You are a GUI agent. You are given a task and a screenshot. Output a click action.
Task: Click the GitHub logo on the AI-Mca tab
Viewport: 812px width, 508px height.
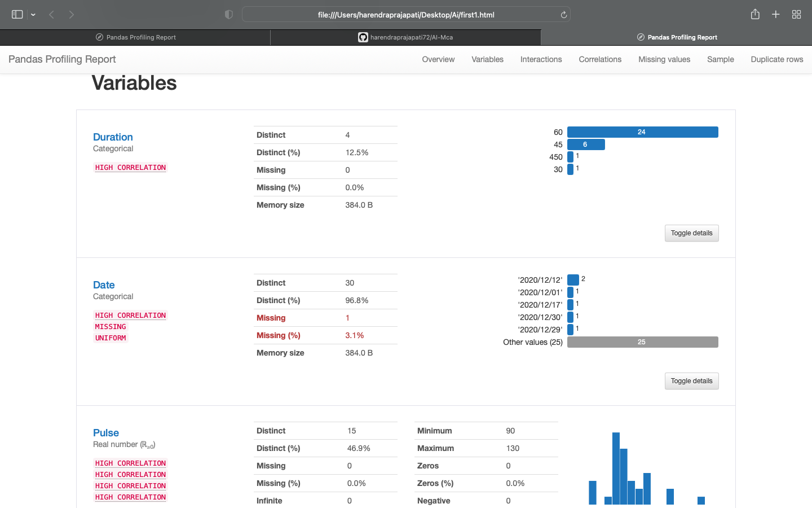[363, 37]
